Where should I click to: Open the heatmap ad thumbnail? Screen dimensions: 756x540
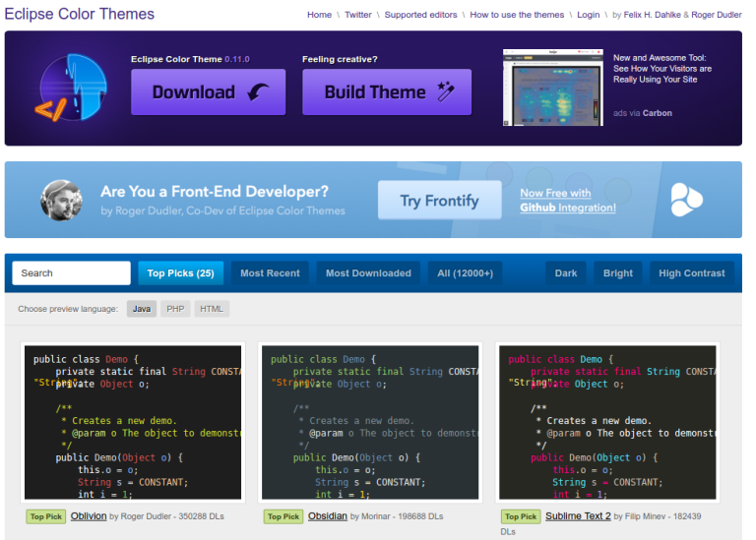click(x=553, y=88)
